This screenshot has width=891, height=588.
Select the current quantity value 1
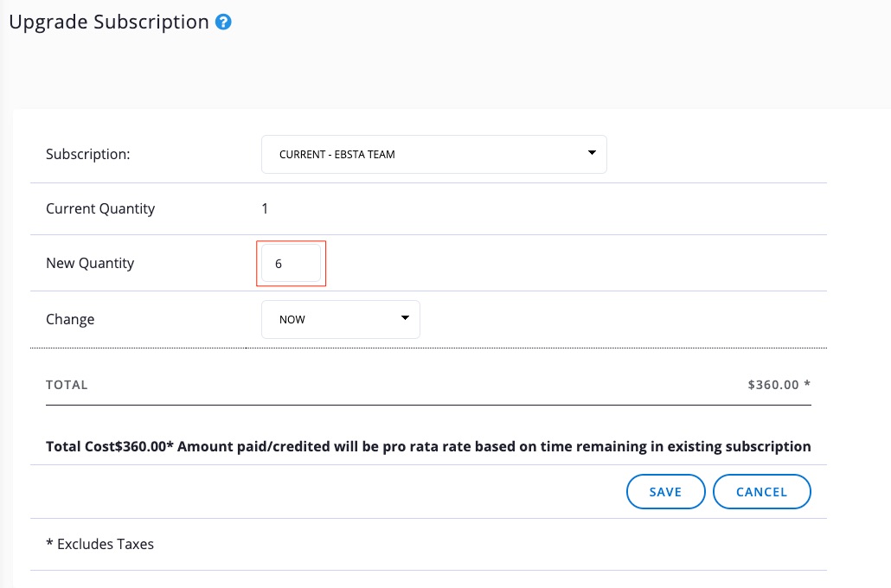pos(265,208)
